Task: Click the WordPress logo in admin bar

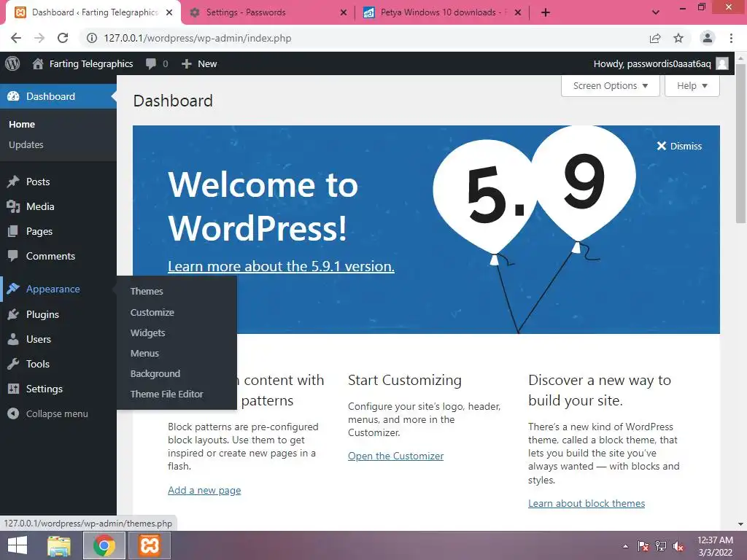Action: pos(12,64)
